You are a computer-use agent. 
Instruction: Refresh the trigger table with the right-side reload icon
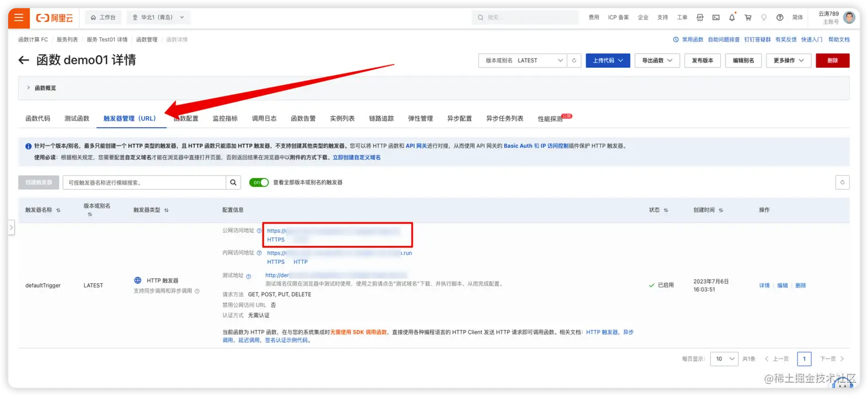click(x=842, y=182)
